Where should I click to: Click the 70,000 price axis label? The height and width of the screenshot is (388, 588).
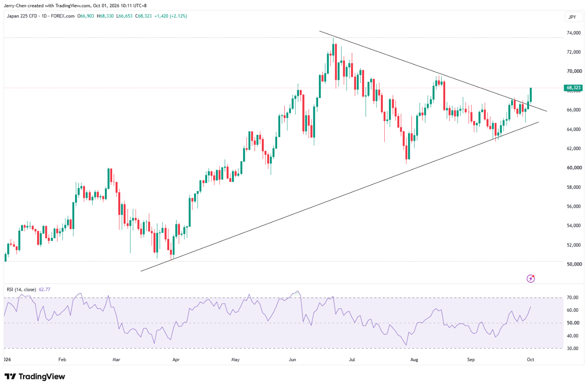pyautogui.click(x=574, y=71)
